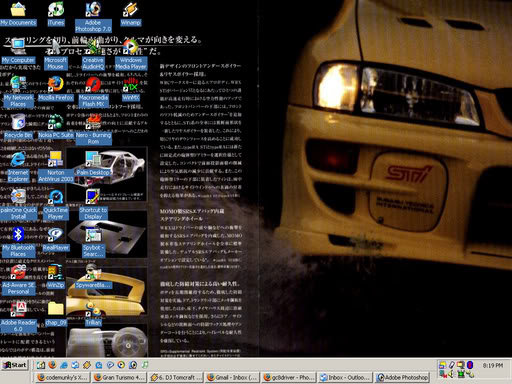Switch to codemunky's X... taskbar window
This screenshot has height=384, width=512.
pyautogui.click(x=62, y=378)
